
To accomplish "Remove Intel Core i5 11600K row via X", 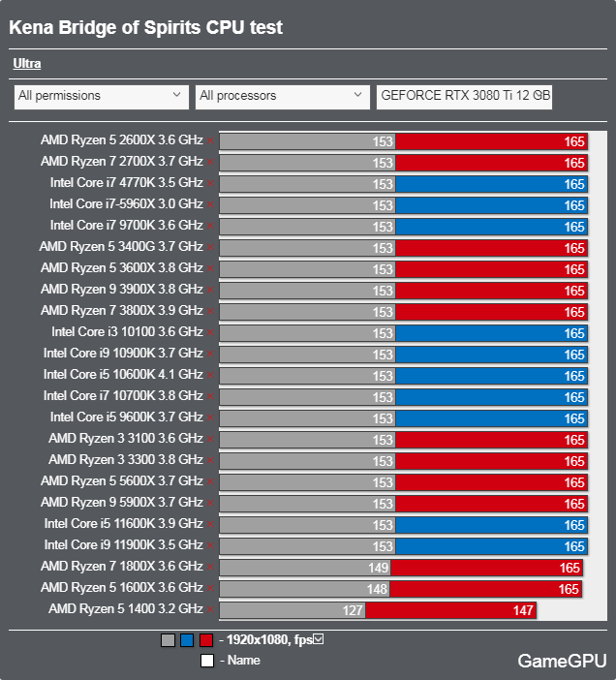I will (x=210, y=524).
